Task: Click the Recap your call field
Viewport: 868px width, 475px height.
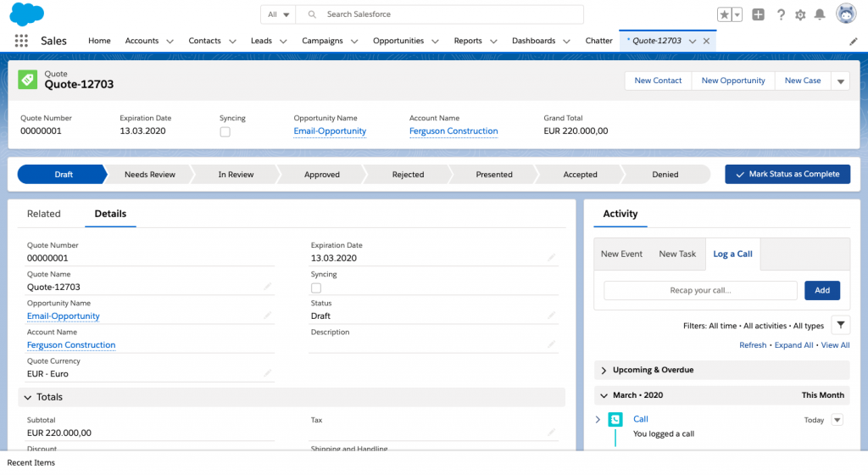Action: pos(700,291)
